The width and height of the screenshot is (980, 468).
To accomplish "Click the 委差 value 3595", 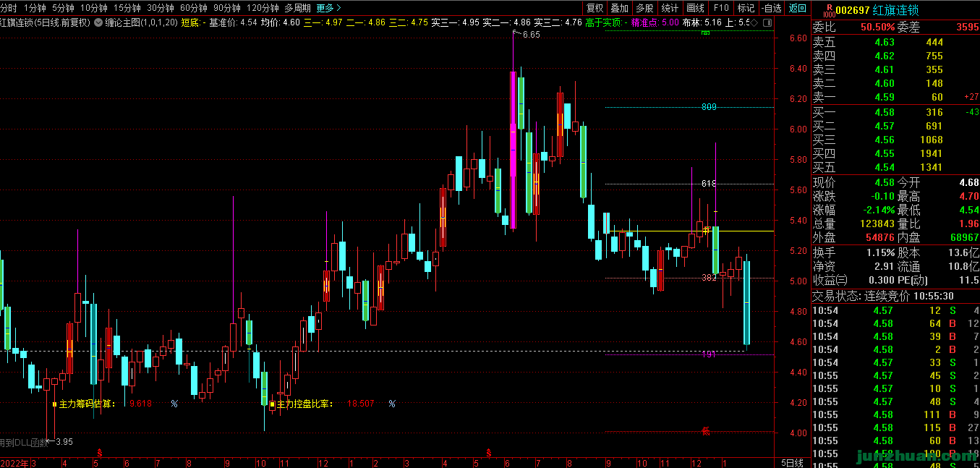I will pyautogui.click(x=967, y=27).
